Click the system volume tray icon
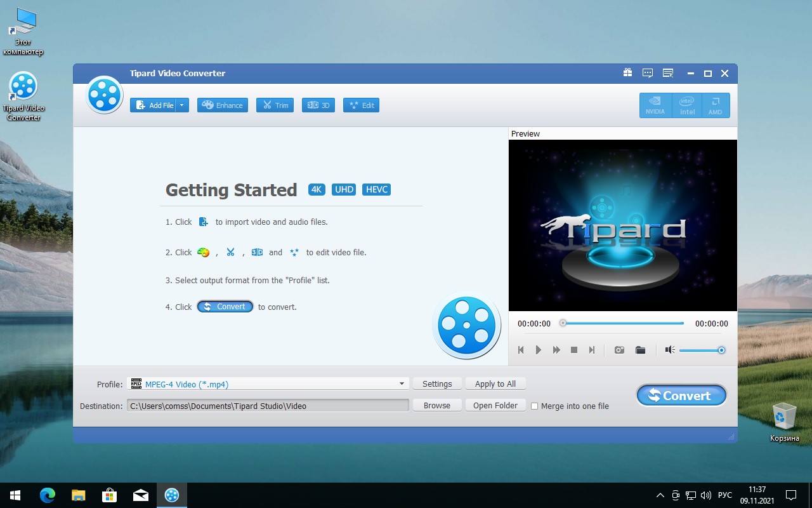Viewport: 812px width, 508px height. tap(705, 495)
